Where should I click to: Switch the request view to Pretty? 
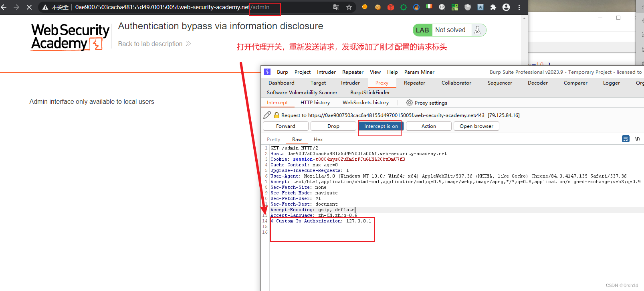pos(274,139)
